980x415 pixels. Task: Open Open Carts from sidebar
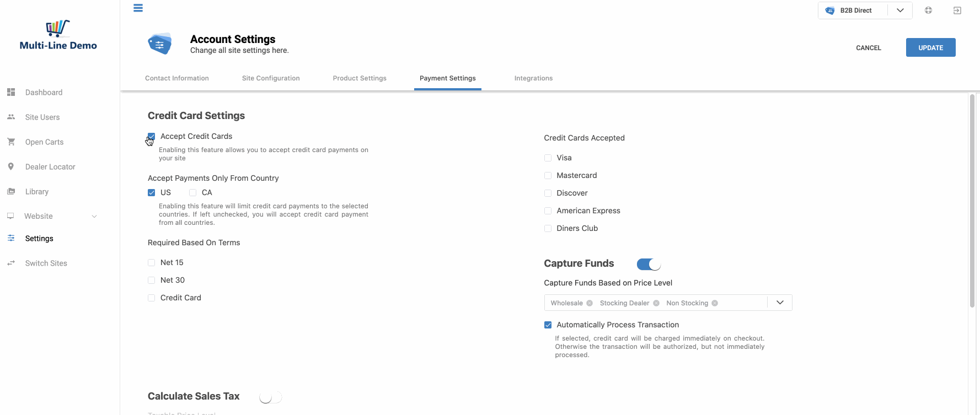tap(44, 142)
